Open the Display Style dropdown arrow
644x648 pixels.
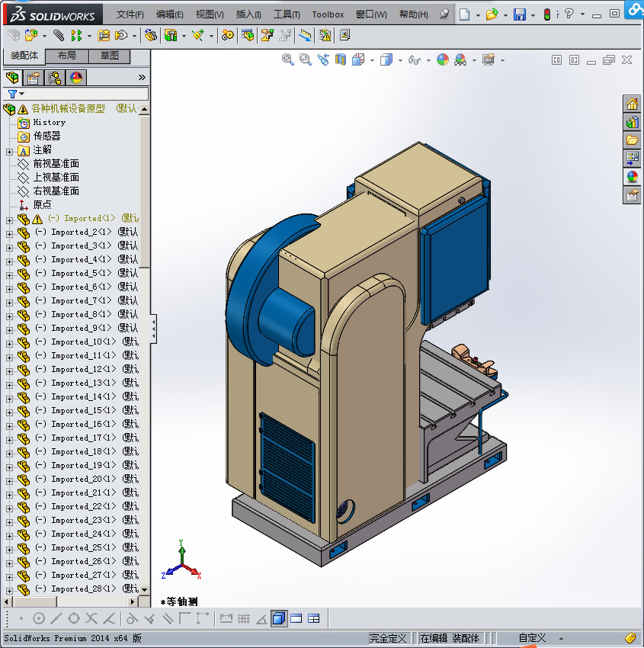pos(400,60)
